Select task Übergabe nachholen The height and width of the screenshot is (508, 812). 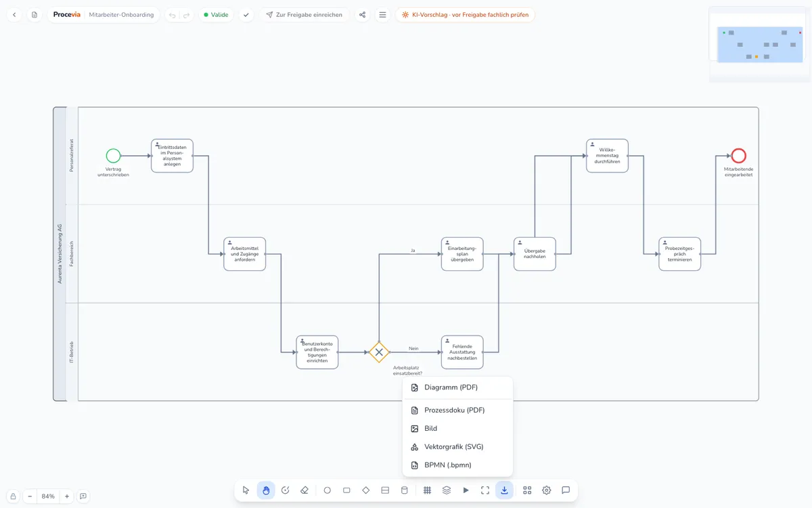pyautogui.click(x=535, y=254)
